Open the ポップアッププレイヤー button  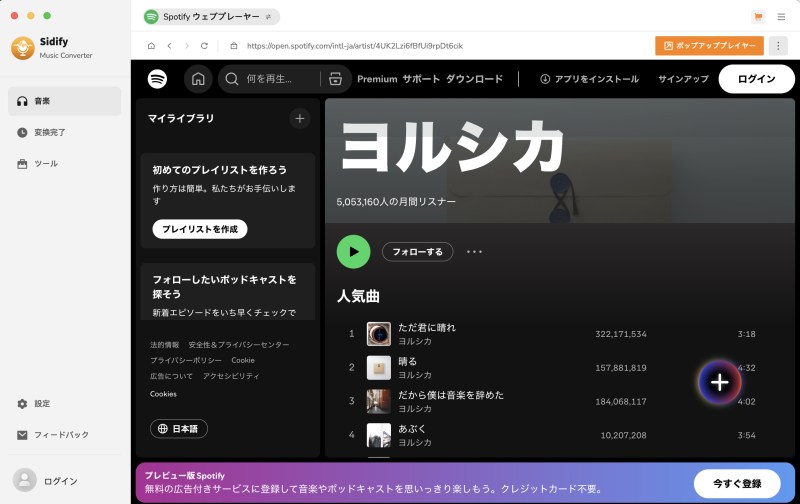709,46
